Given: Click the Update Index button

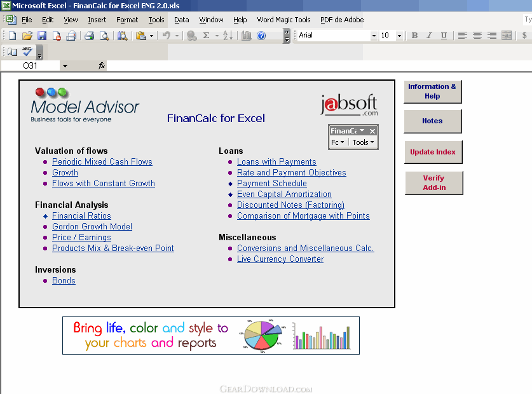Looking at the screenshot, I should coord(433,152).
